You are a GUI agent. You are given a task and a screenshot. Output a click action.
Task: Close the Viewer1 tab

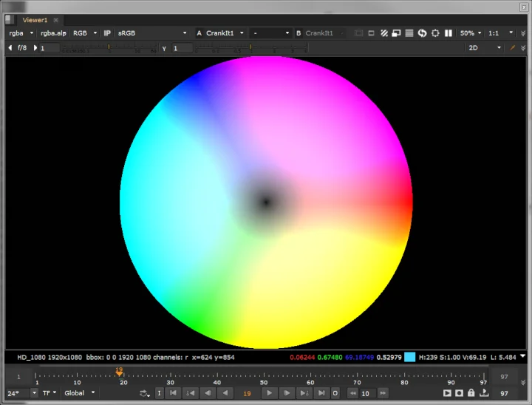(55, 20)
